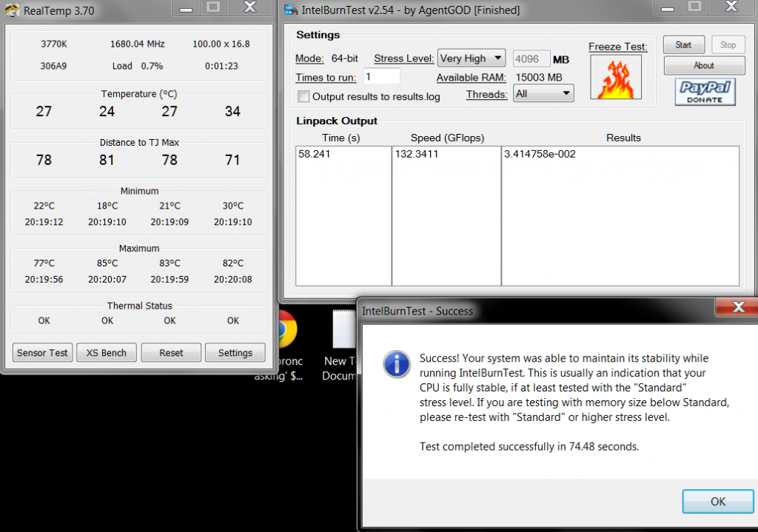This screenshot has width=758, height=532.
Task: Click the 20:20:07 maximum timestamp
Action: pos(107,279)
